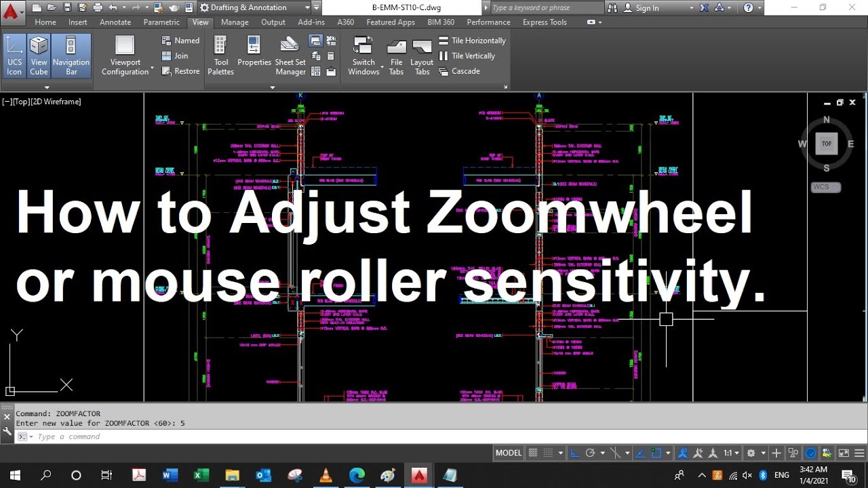The height and width of the screenshot is (488, 868).
Task: Click the [2D Wireframe] visual style control
Action: pos(56,102)
